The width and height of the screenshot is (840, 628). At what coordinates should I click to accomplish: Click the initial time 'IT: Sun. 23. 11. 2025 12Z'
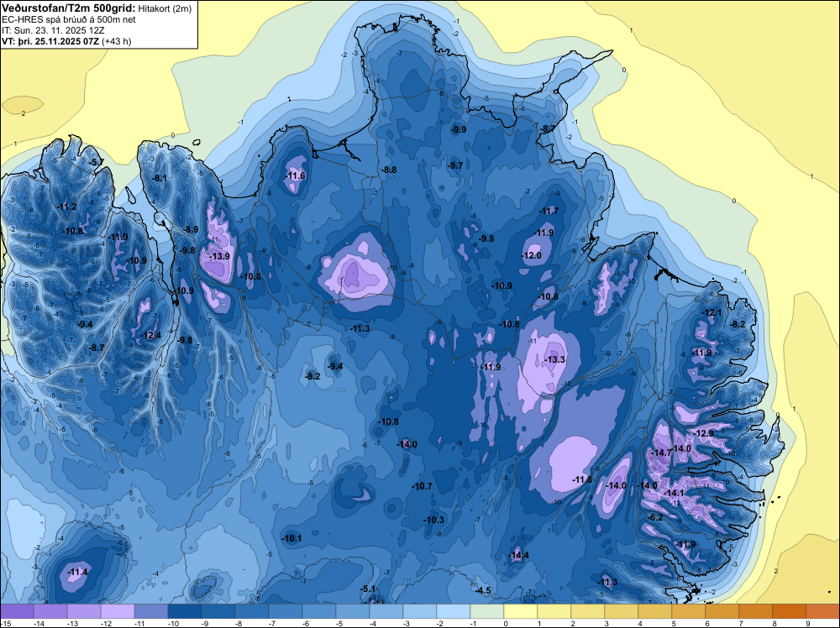53,30
